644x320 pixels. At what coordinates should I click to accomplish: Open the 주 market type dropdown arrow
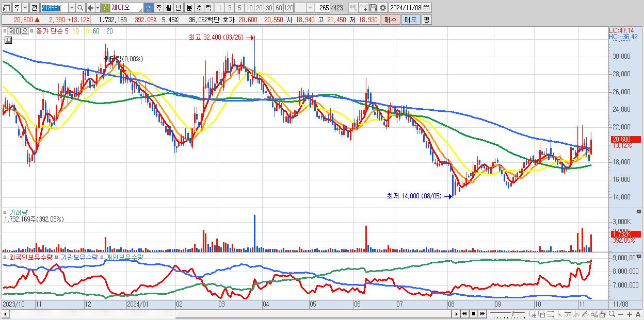pyautogui.click(x=25, y=8)
